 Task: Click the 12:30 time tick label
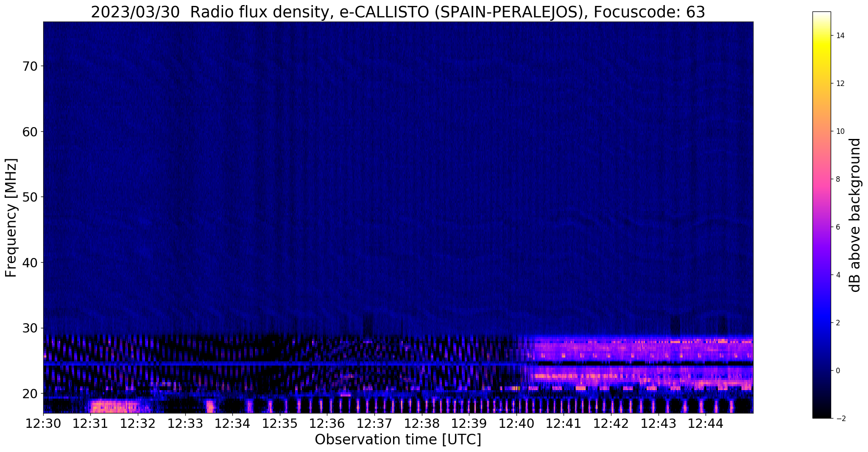pos(43,423)
